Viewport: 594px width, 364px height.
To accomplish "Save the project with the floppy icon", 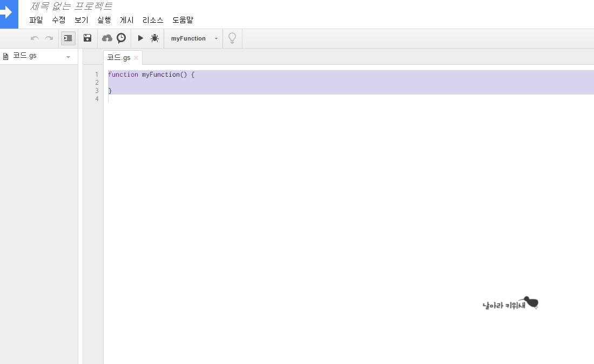I will 87,38.
